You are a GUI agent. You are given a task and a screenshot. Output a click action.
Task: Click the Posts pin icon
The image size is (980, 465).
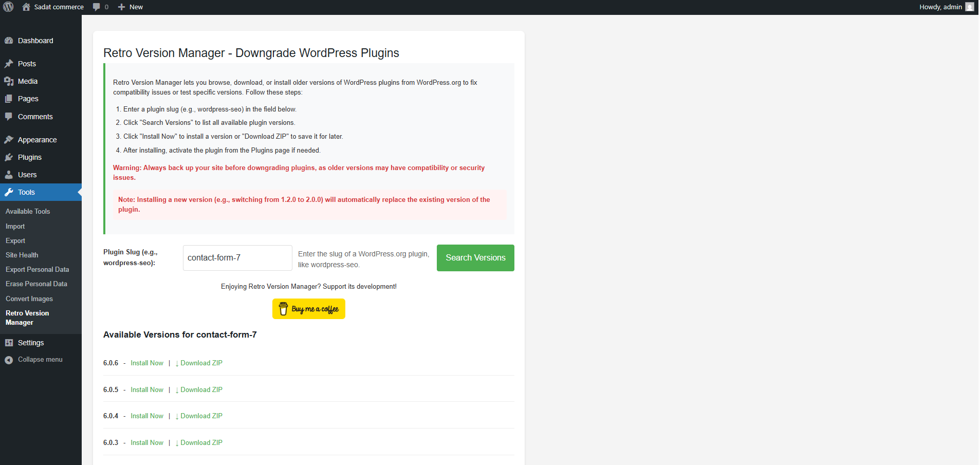tap(9, 64)
